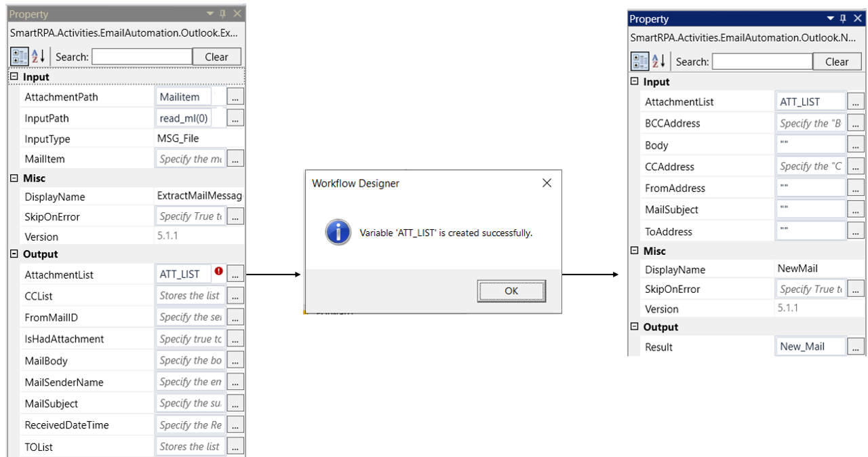Click the Search box in NewMail Property panel

[762, 62]
